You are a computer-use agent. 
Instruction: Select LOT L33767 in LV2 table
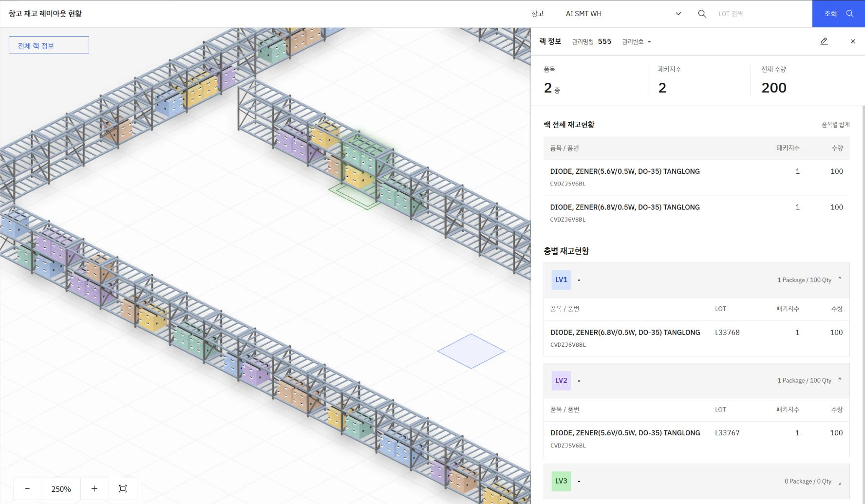click(727, 433)
